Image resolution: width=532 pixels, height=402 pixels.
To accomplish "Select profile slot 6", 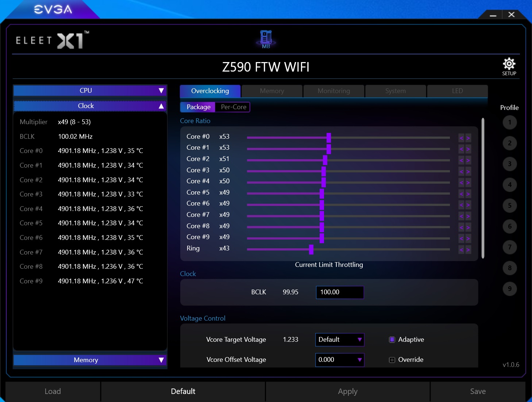I will (510, 226).
